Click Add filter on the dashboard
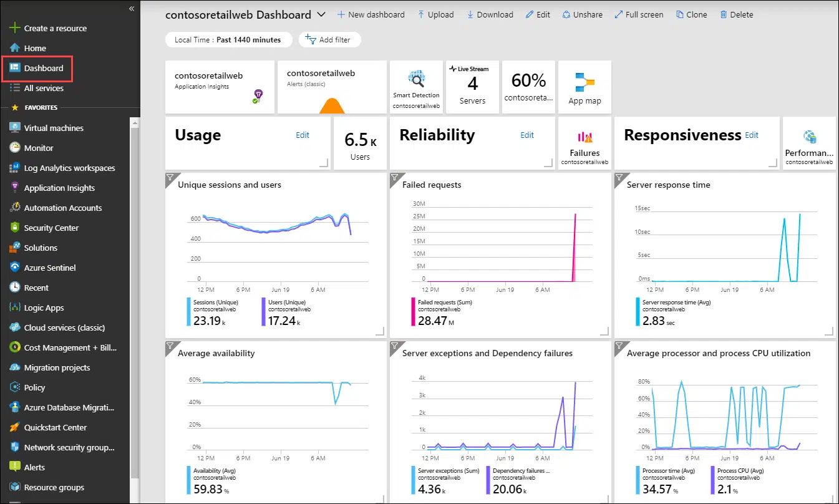 pos(329,39)
